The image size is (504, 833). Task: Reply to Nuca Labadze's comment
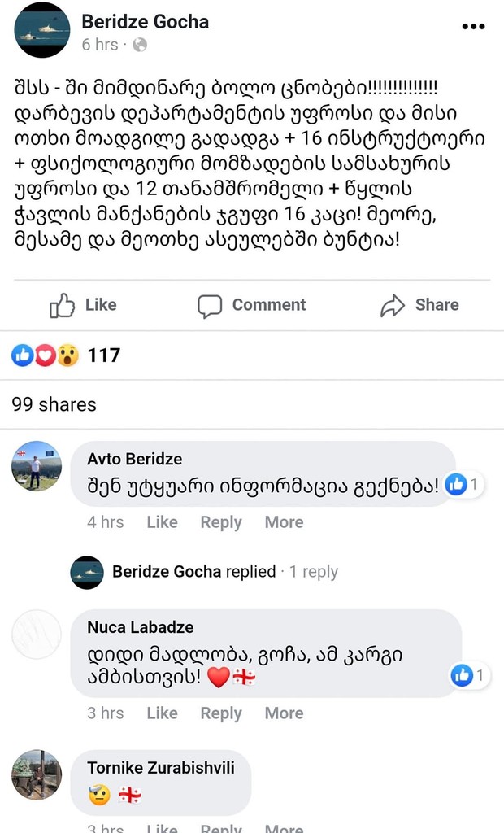point(220,713)
